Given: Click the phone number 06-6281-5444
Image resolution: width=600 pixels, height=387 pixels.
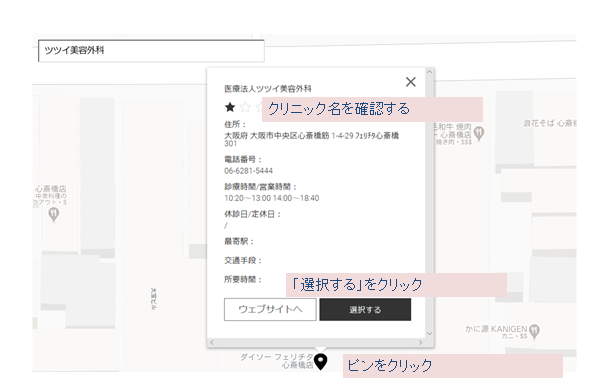Looking at the screenshot, I should tap(248, 171).
